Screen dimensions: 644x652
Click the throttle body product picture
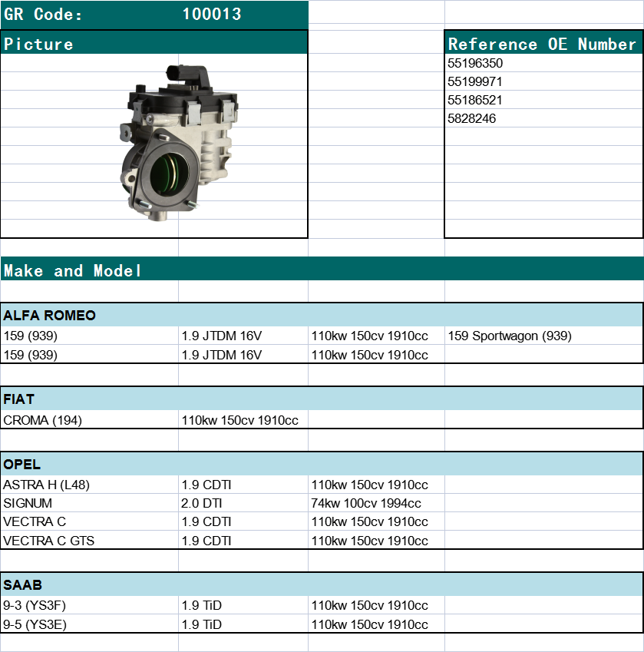click(179, 143)
